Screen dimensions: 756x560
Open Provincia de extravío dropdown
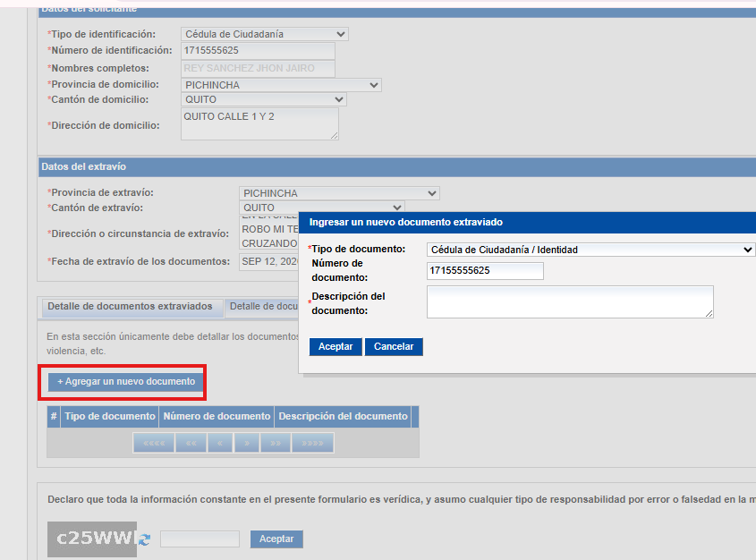tap(339, 193)
